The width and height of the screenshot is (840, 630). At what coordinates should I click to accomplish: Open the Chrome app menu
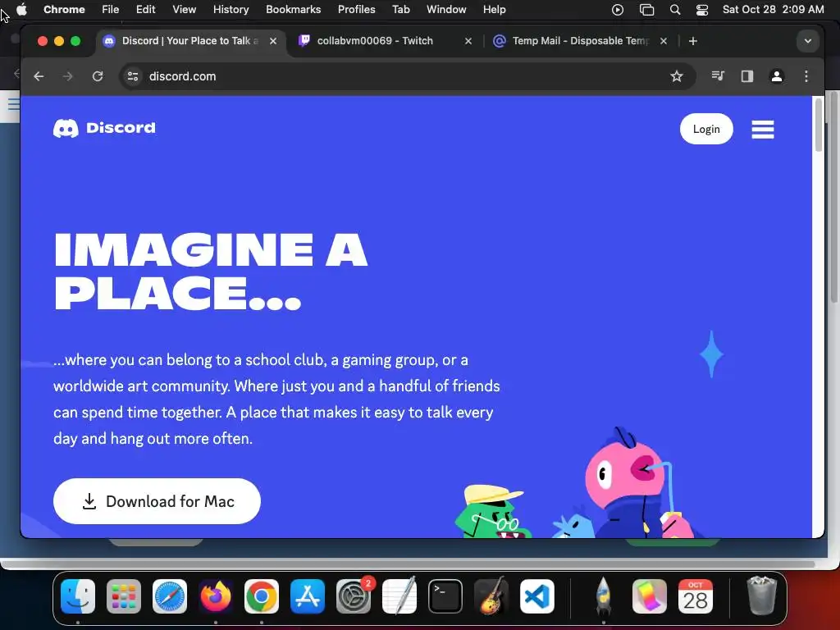pos(64,10)
